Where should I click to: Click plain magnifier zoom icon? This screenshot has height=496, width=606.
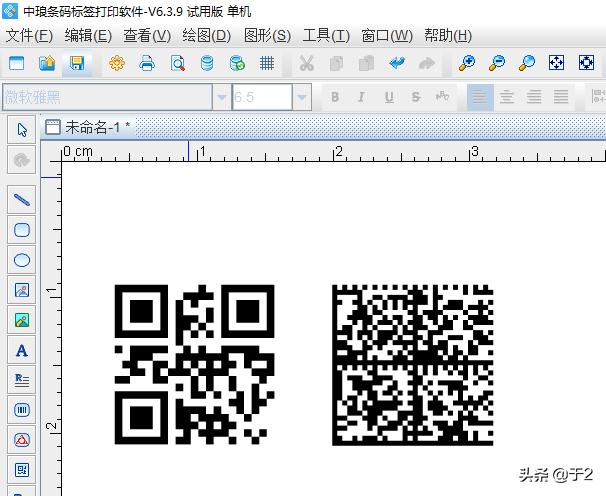527,63
